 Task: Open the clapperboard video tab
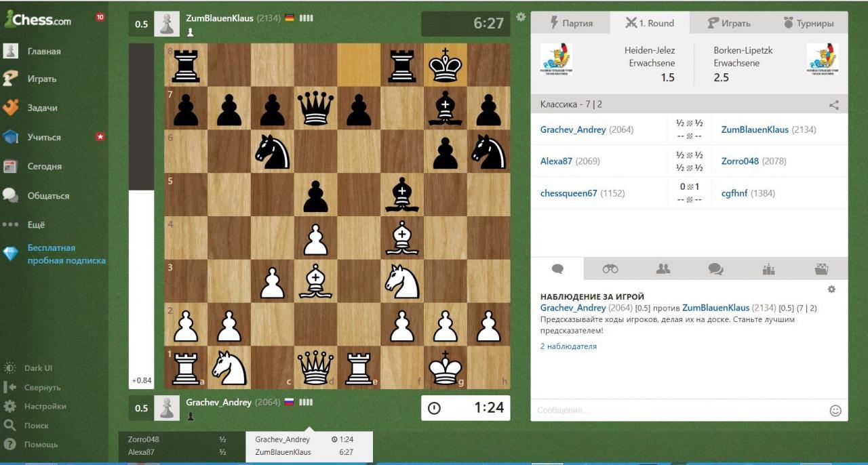coord(821,269)
